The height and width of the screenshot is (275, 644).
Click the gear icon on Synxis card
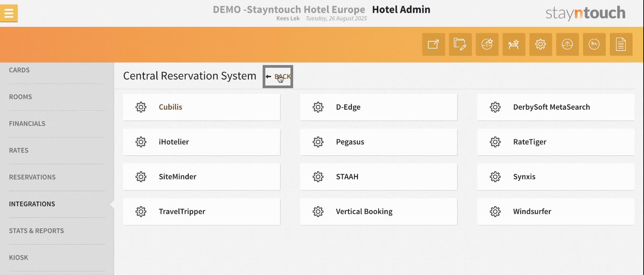click(495, 177)
